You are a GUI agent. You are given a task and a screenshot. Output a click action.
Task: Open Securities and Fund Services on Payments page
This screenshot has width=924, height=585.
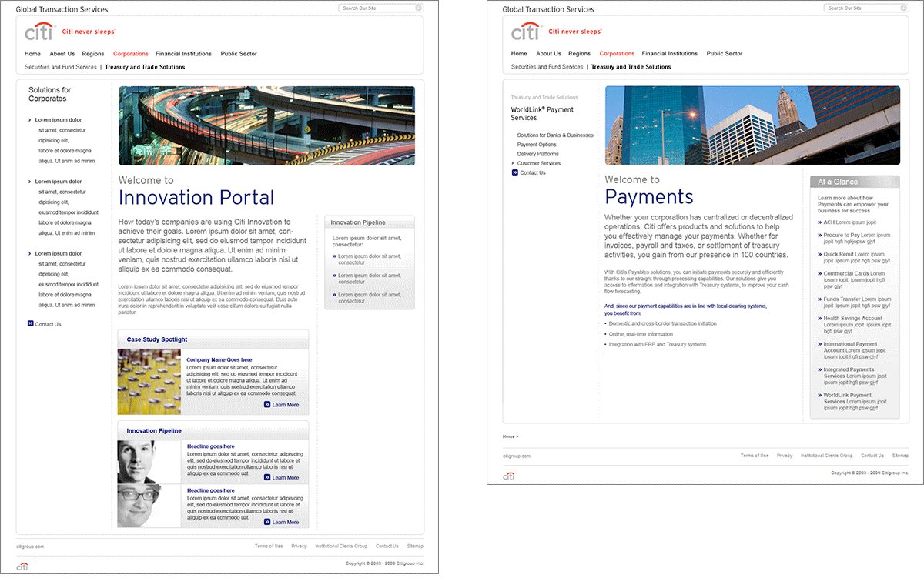[x=547, y=67]
